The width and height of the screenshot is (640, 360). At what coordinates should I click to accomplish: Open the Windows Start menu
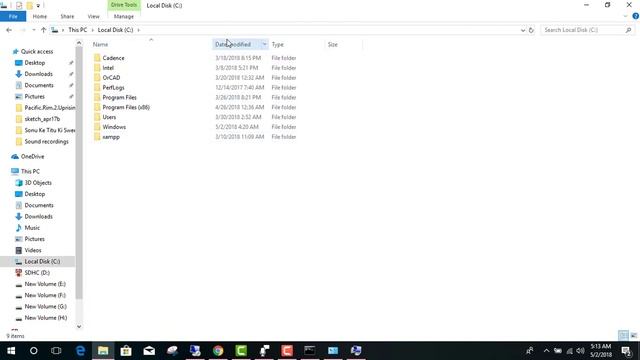pos(11,351)
